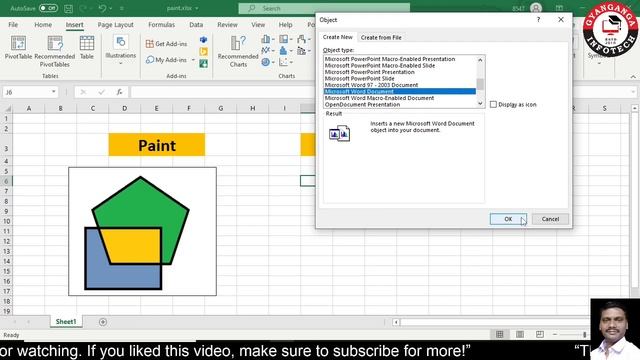Select Microsoft PowerPoint Presentation in list

click(400, 72)
